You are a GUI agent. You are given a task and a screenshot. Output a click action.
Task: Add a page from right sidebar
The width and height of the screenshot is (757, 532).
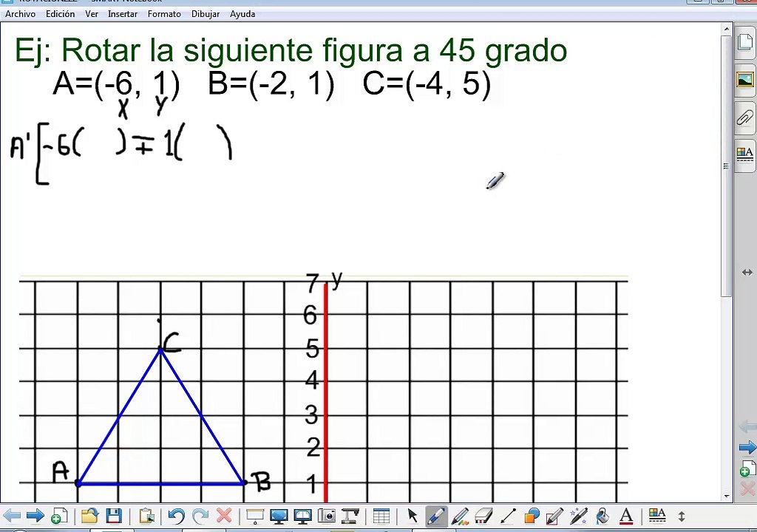[x=747, y=468]
